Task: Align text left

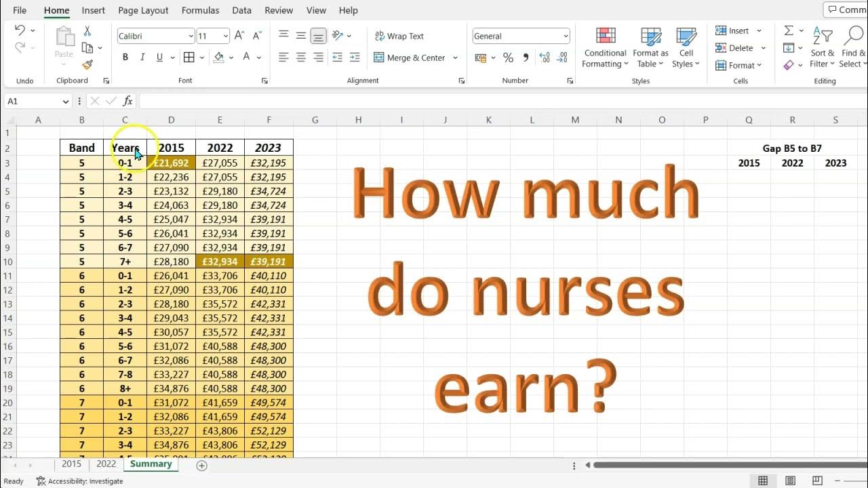Action: tap(283, 58)
